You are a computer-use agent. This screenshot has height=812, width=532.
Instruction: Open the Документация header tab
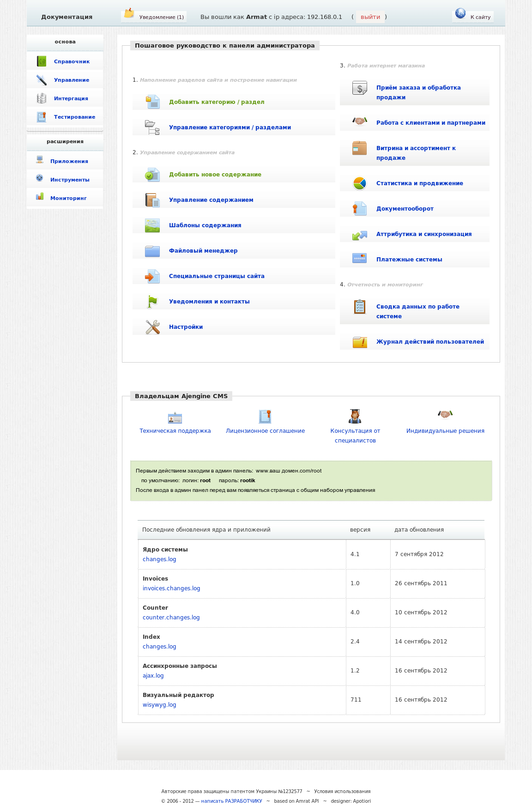click(67, 17)
